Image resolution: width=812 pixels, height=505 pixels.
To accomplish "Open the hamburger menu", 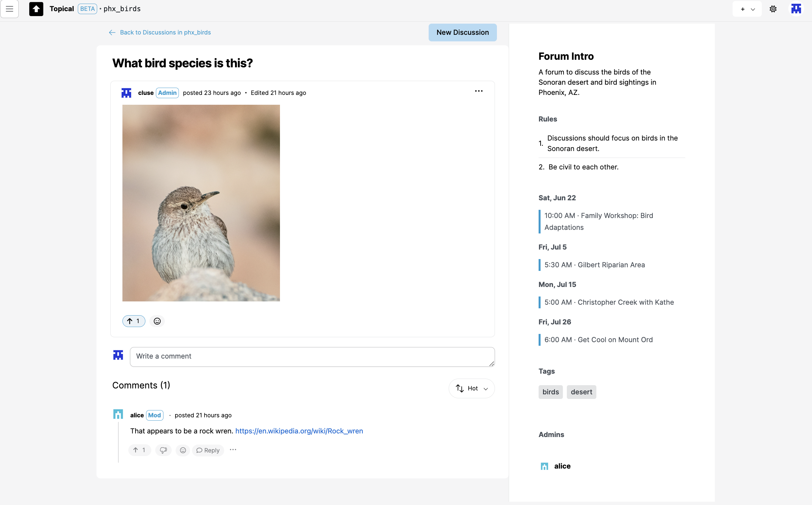I will click(x=9, y=9).
